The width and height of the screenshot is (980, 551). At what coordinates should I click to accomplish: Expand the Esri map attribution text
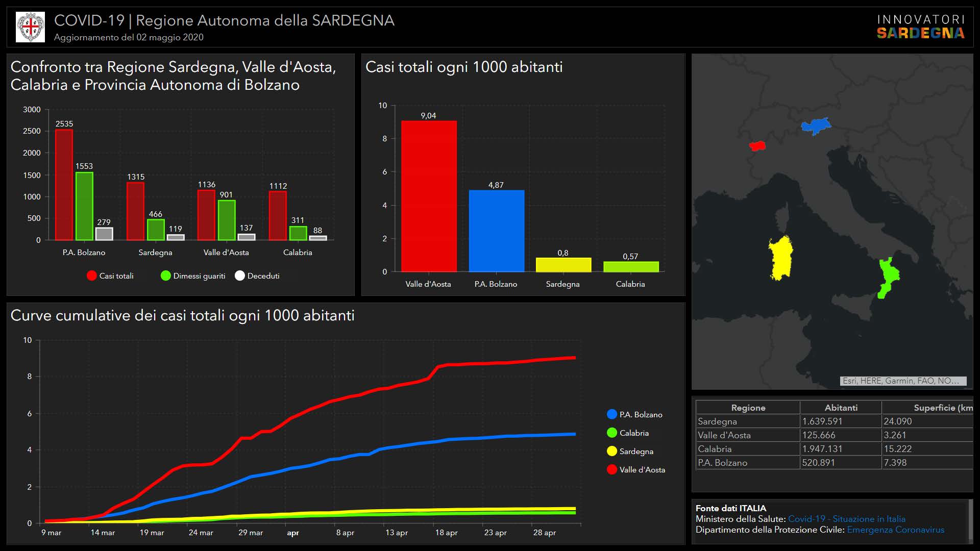(x=902, y=381)
